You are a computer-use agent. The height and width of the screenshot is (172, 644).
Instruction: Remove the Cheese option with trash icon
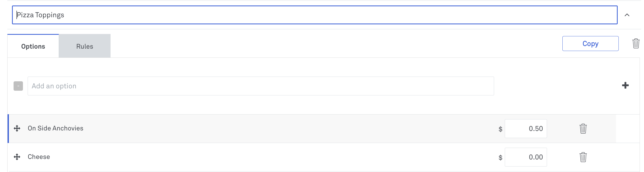point(583,157)
